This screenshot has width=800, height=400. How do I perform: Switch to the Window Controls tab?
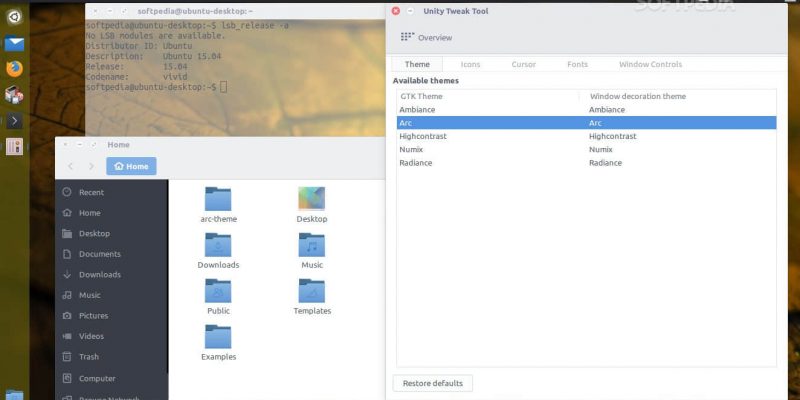650,64
